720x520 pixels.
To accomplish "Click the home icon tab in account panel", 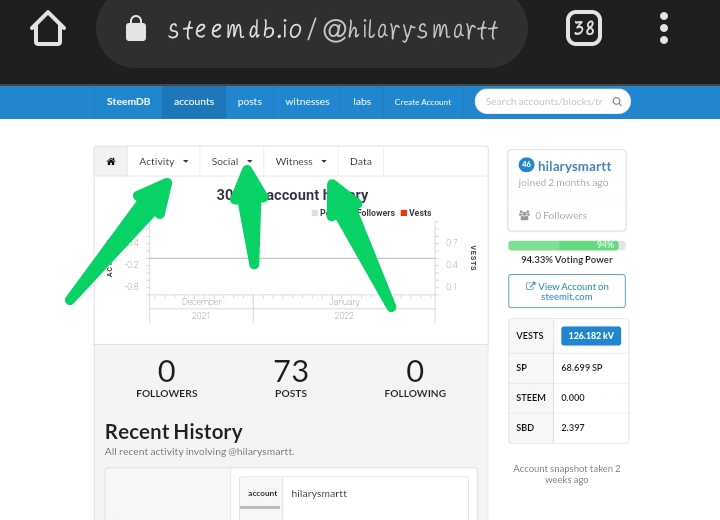I will coord(111,161).
